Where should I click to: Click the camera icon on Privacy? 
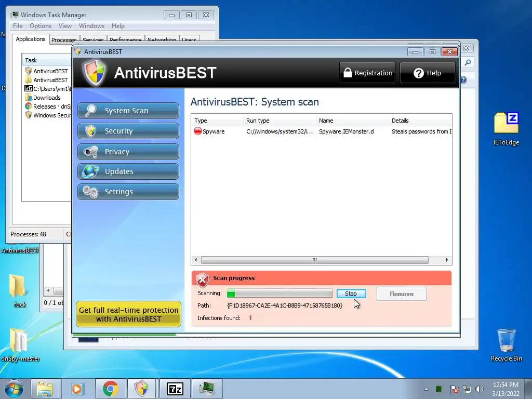click(90, 152)
